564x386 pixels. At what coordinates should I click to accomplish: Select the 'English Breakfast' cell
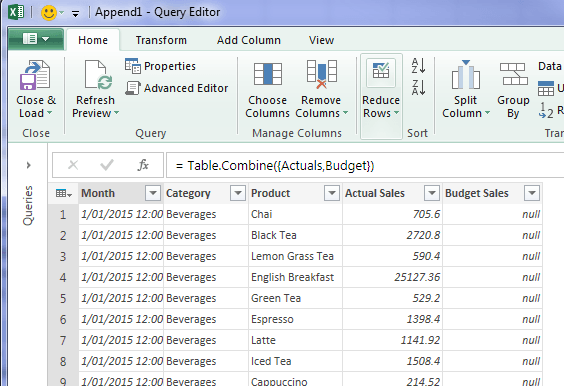(295, 277)
